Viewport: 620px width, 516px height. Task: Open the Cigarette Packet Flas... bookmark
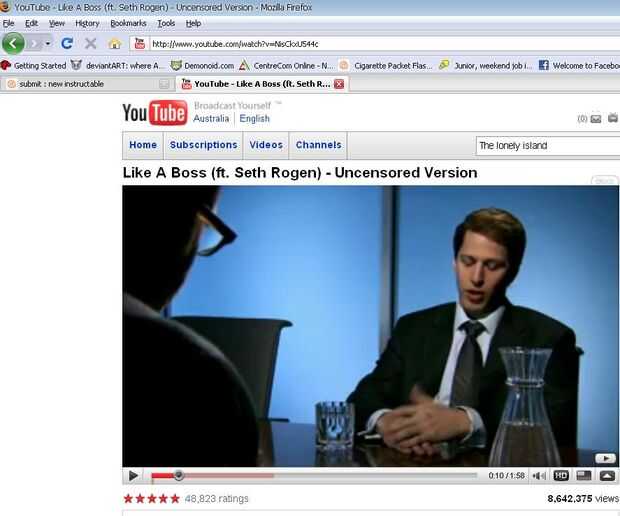[x=386, y=66]
